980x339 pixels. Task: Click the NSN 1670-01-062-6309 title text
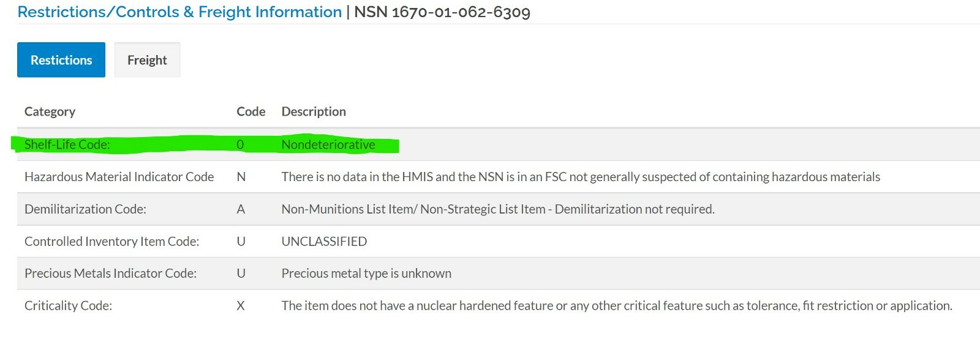[442, 12]
